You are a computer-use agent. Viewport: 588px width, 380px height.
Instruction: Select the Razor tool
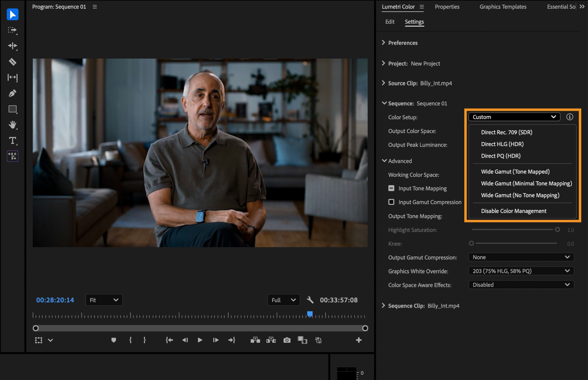pos(13,62)
